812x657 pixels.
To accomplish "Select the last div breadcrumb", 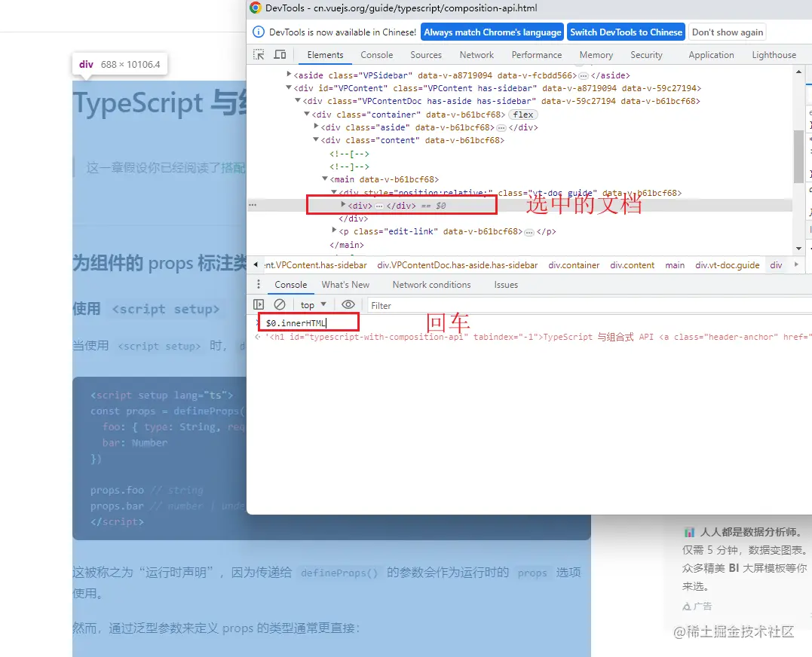I will click(776, 265).
